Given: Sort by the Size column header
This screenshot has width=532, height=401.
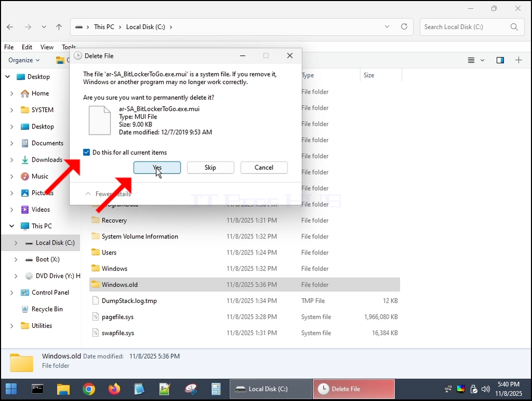Looking at the screenshot, I should point(381,75).
